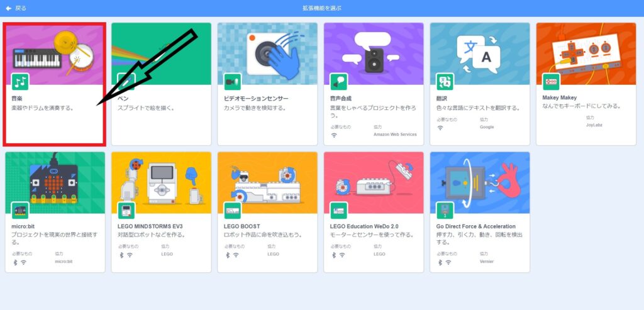Select 音声合成 extension title
The height and width of the screenshot is (310, 644).
tap(340, 99)
